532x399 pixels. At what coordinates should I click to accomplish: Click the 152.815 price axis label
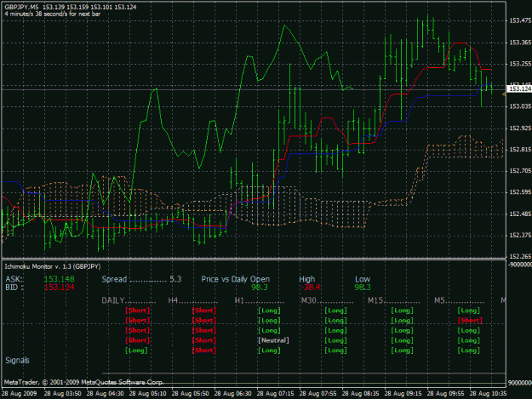pyautogui.click(x=520, y=150)
